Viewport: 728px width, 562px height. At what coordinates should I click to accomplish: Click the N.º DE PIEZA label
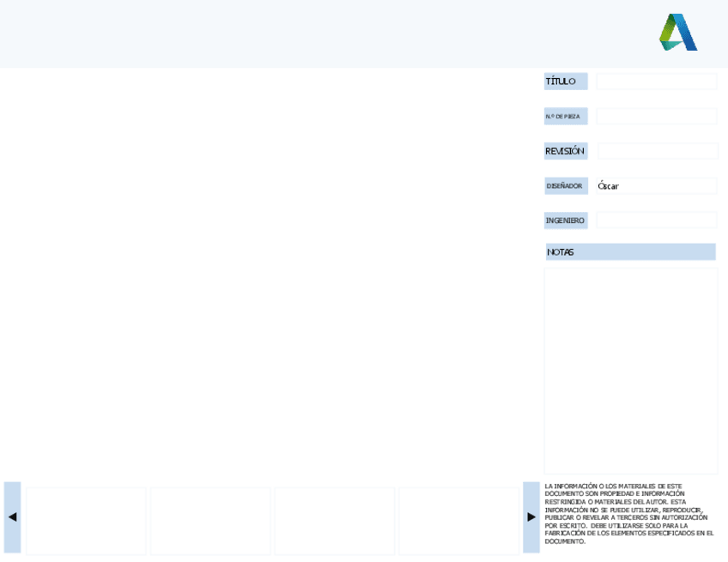coord(566,116)
